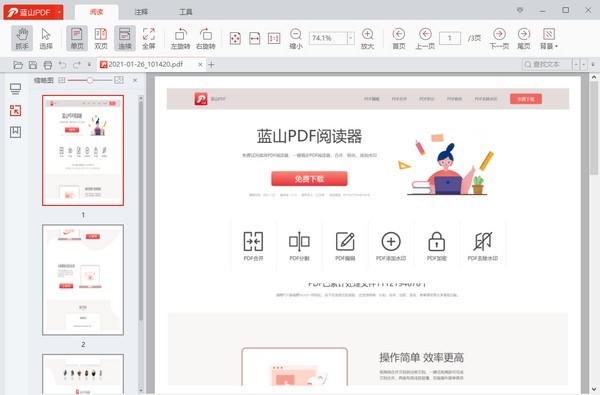Viewport: 600px width, 395px height.
Task: Click the first search arrow button beside 查找文本
Action: click(576, 64)
